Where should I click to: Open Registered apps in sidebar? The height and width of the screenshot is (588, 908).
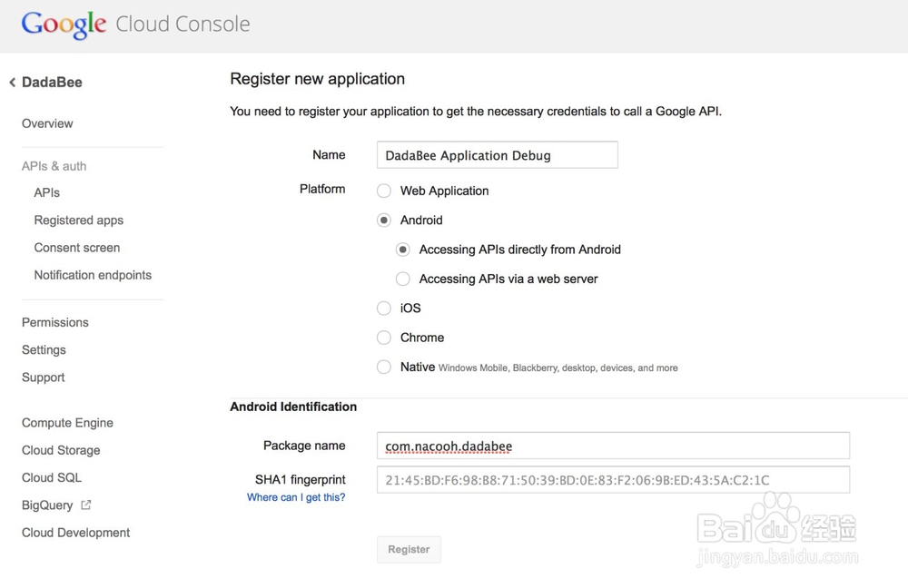pos(79,220)
